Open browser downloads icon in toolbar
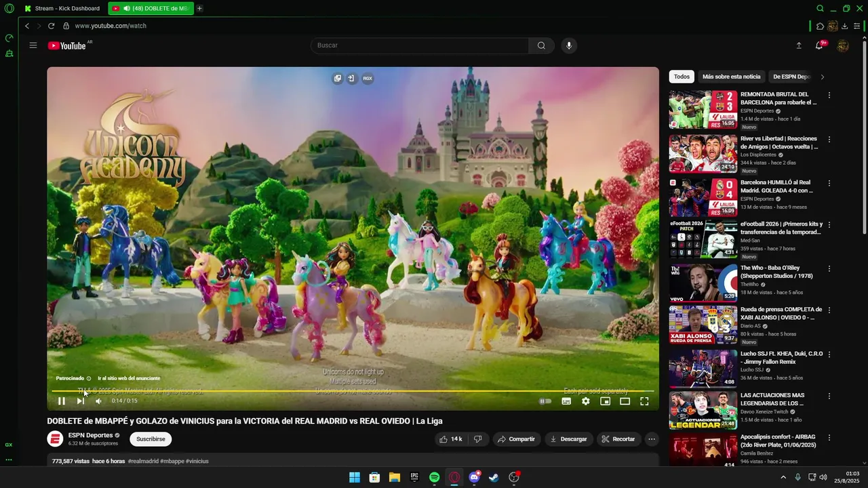This screenshot has width=868, height=488. tap(845, 26)
